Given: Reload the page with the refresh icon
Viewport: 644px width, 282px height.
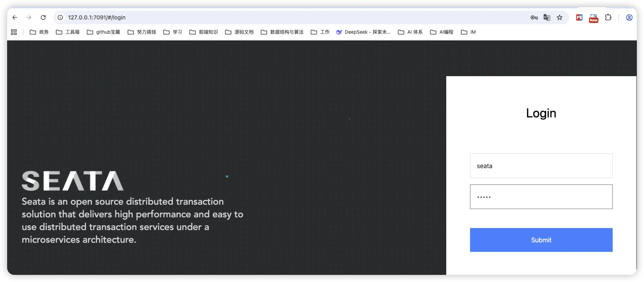Looking at the screenshot, I should tap(43, 17).
